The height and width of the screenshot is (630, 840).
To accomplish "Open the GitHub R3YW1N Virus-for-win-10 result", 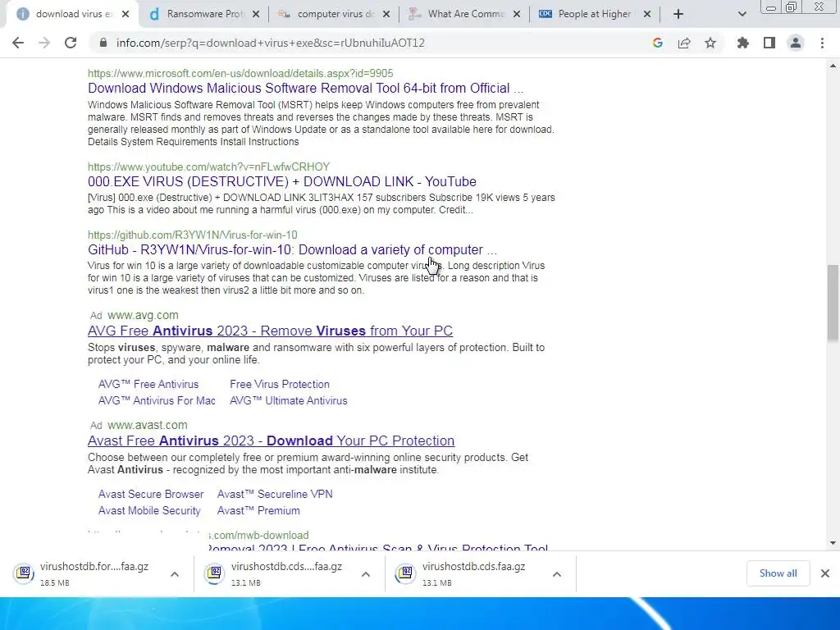I will tap(292, 249).
